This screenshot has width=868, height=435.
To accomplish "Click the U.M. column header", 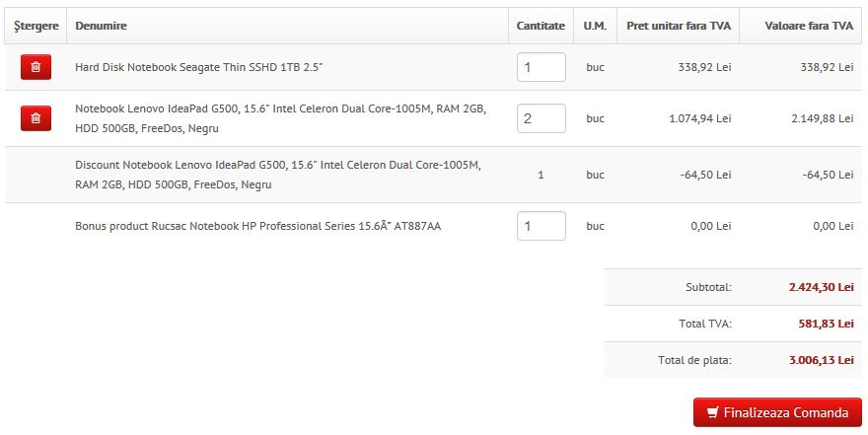I will click(595, 26).
